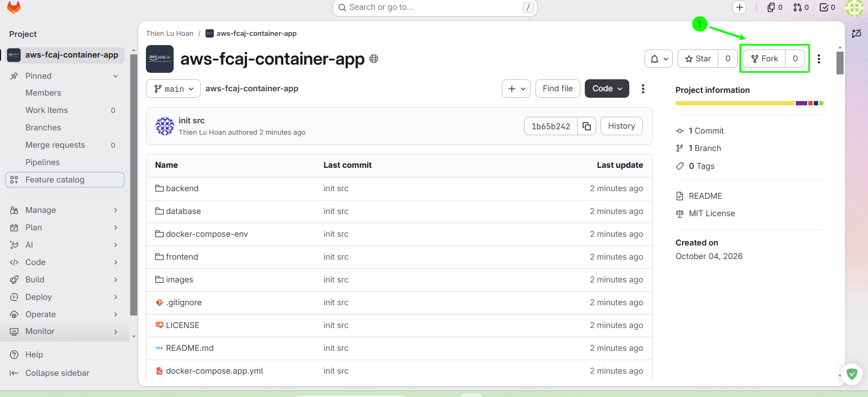Open the GitLab logo home link
868x397 pixels.
point(14,7)
